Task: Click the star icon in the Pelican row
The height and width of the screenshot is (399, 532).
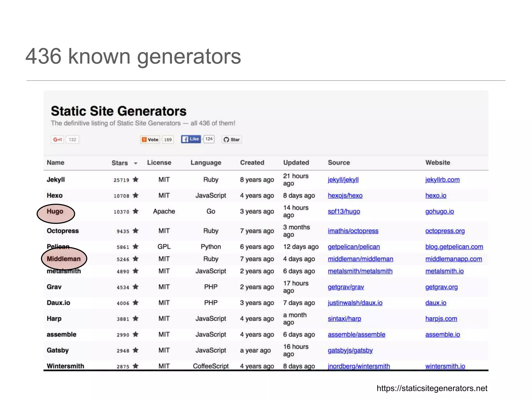Action: pos(136,247)
